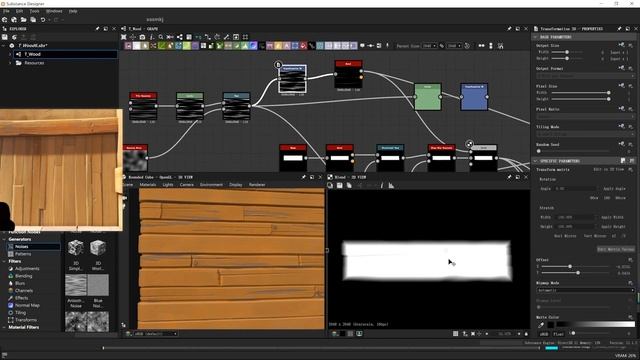Select Channels filter category
This screenshot has width=640, height=360.
tap(24, 291)
